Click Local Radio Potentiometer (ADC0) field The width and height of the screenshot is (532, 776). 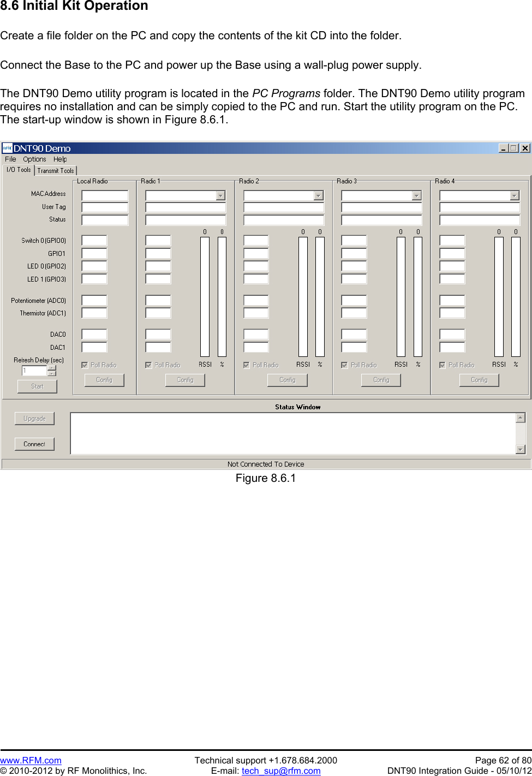tap(94, 300)
